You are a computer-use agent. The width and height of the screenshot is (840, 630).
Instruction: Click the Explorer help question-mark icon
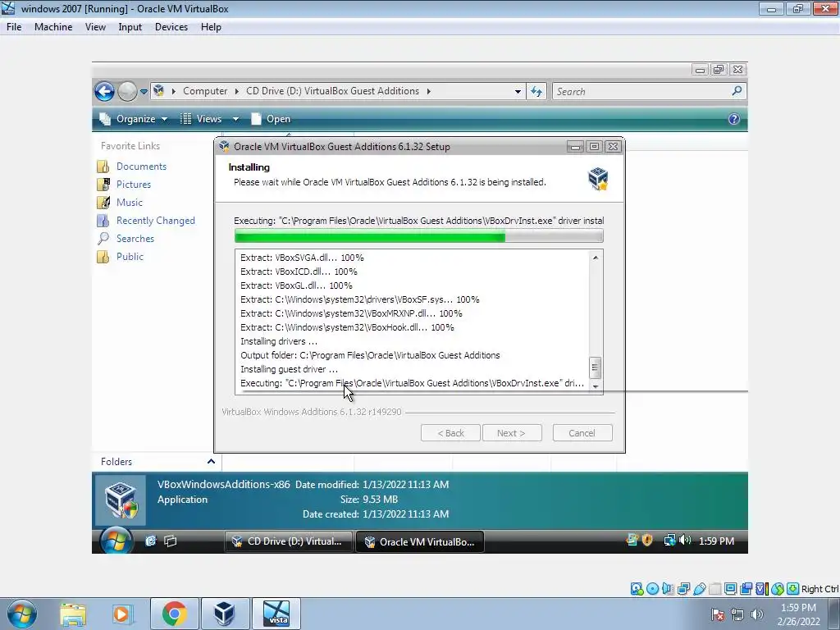[x=734, y=119]
